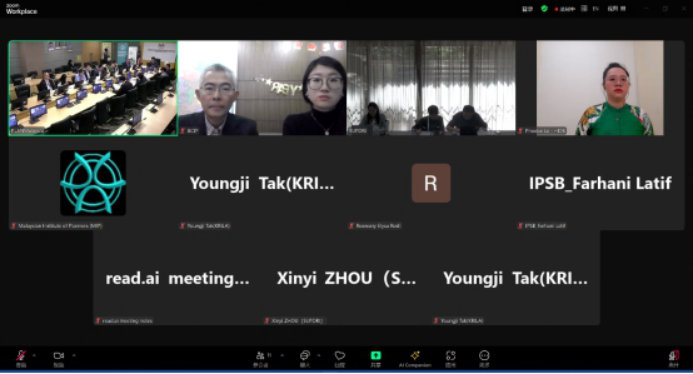Image resolution: width=693 pixels, height=374 pixels.
Task: Click the green Share Screen button
Action: [375, 358]
